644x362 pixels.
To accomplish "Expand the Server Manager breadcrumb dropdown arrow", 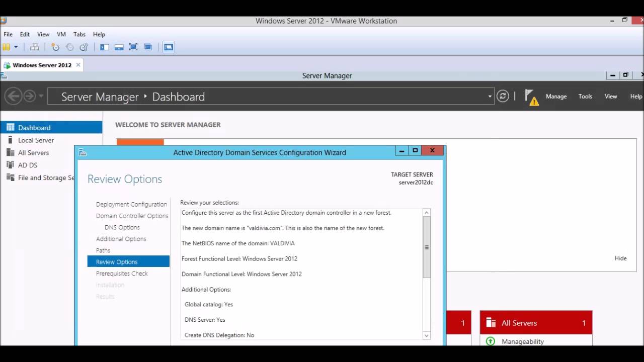I will pyautogui.click(x=490, y=96).
